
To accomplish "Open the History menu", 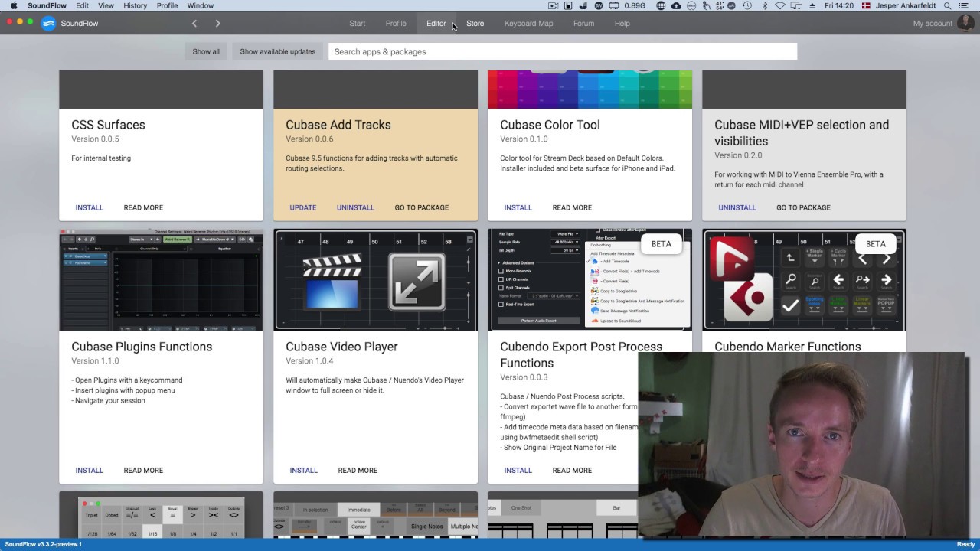I will click(x=135, y=5).
